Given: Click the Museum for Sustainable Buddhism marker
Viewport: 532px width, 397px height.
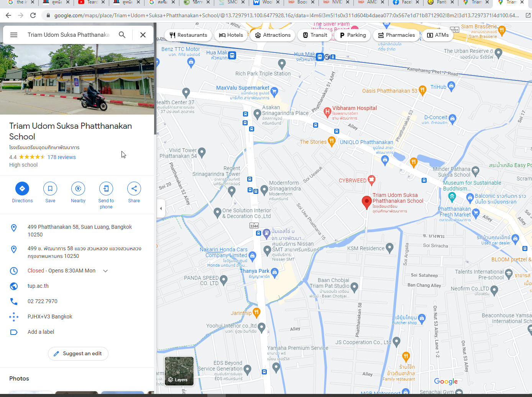Looking at the screenshot, I should tap(452, 197).
